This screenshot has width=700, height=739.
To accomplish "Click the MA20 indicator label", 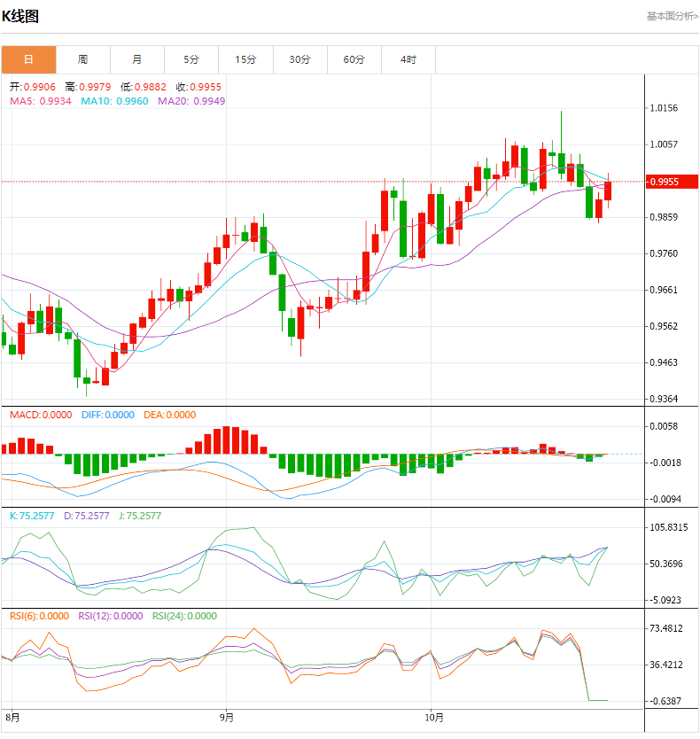I will 191,101.
